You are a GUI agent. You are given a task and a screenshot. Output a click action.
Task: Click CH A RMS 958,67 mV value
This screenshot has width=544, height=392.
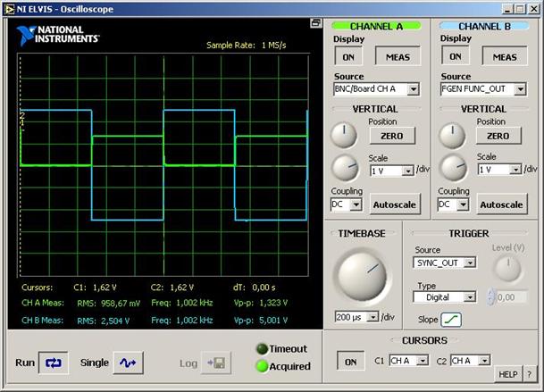pyautogui.click(x=121, y=304)
